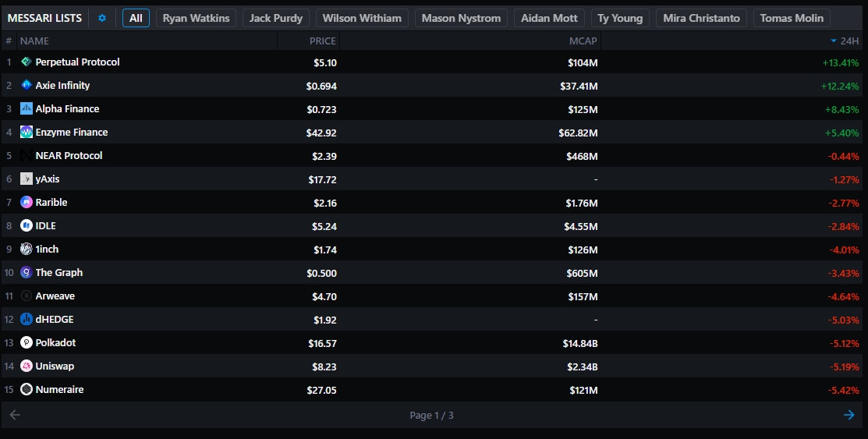Sort by the PRICE column header

click(x=323, y=41)
